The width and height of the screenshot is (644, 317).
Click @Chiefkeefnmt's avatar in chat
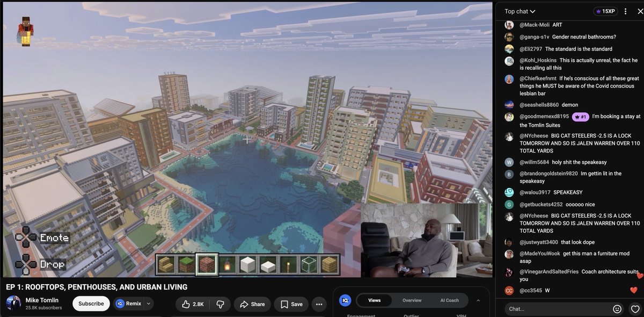(x=509, y=79)
